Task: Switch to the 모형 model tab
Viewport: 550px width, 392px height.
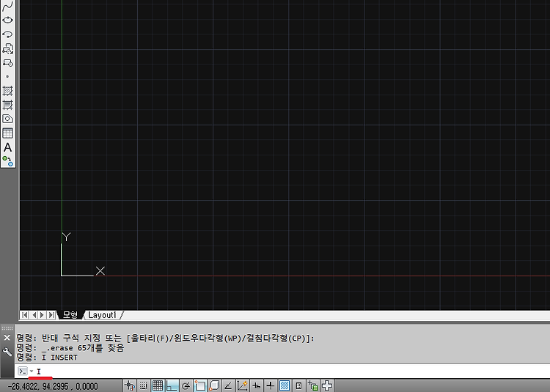Action: click(x=70, y=314)
